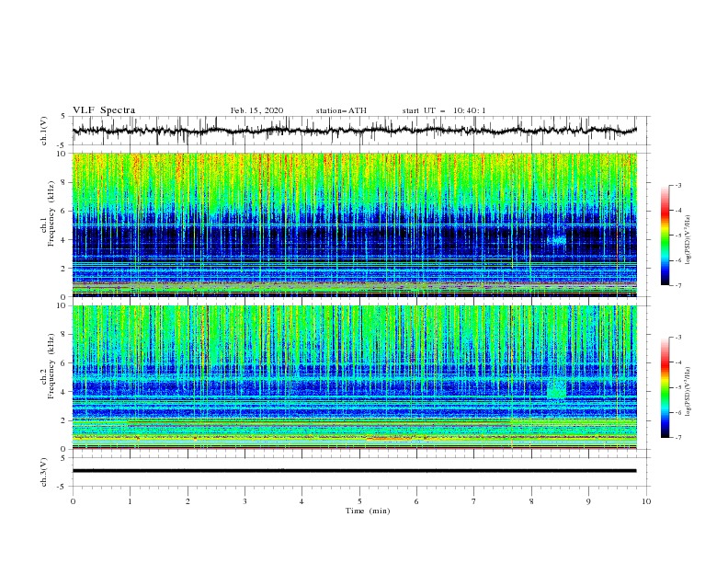
Task: Click the "-5" tick on ch.2 color bar
Action: click(x=678, y=387)
